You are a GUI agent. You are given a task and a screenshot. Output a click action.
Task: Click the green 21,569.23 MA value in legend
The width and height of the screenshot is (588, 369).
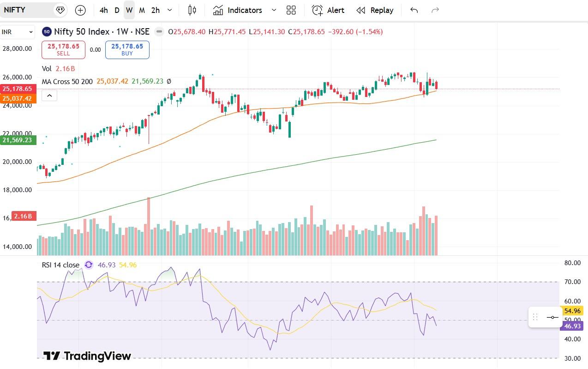point(147,81)
